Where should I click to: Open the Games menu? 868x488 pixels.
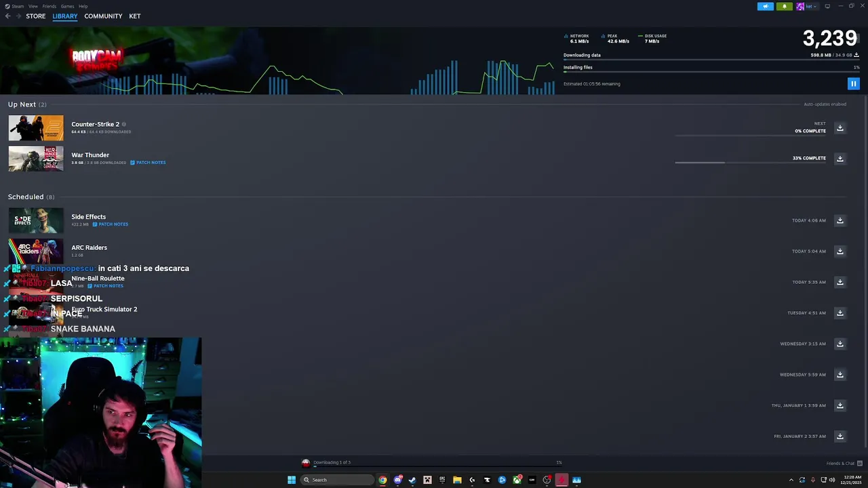coord(67,6)
